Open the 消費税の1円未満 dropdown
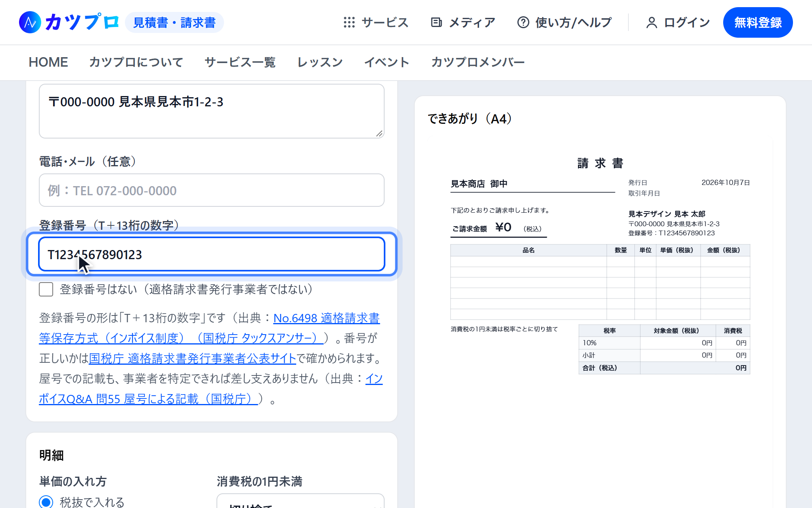The height and width of the screenshot is (508, 812). 301,501
